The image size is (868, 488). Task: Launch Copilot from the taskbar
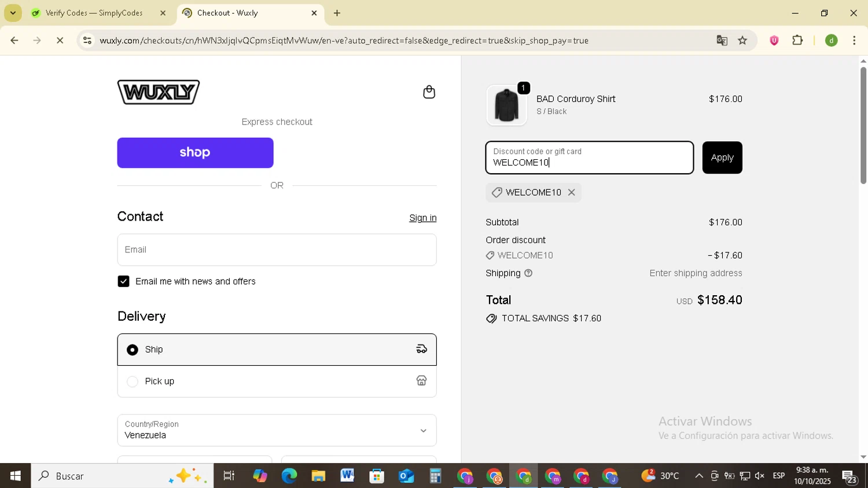[x=260, y=476]
